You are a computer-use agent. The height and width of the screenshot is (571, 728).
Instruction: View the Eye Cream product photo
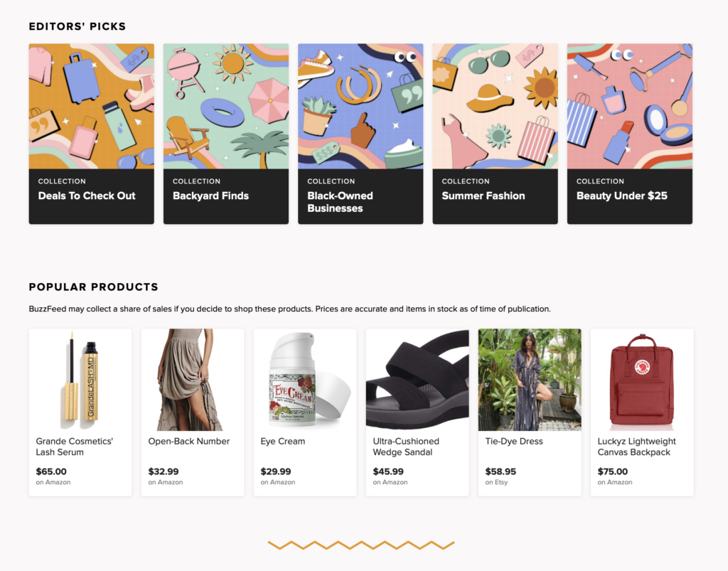click(x=304, y=379)
